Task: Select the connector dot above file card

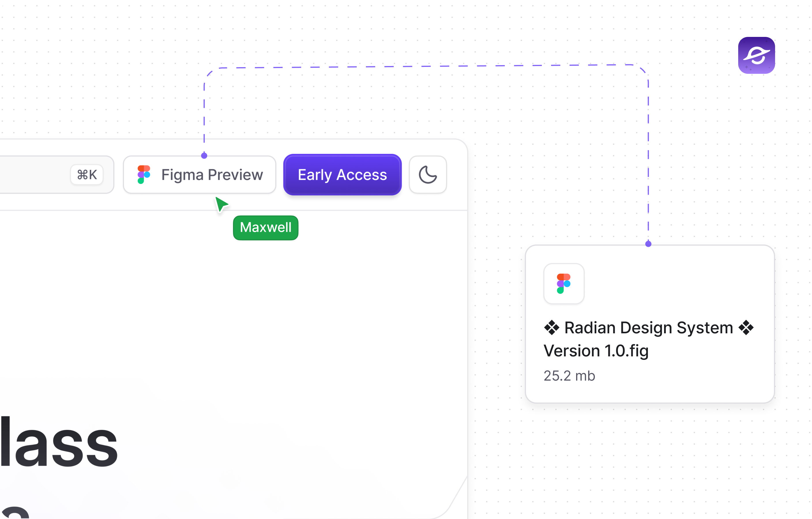Action: 648,244
